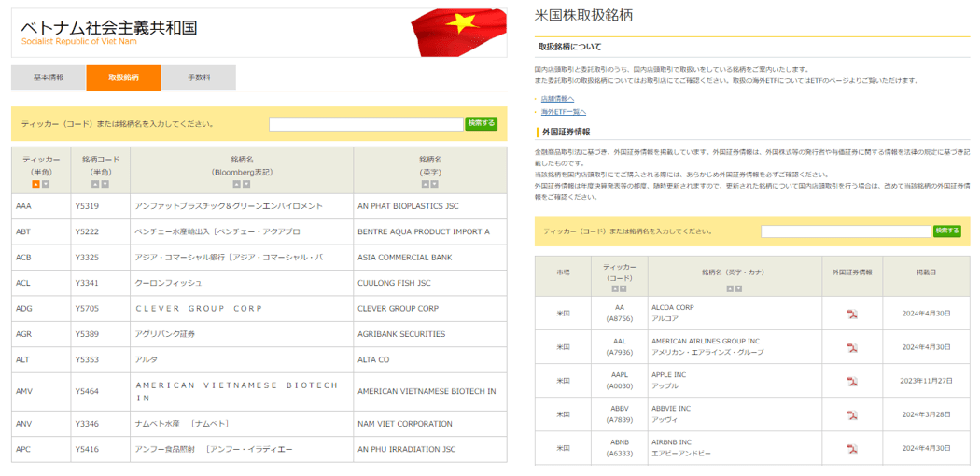Open the AIRBNB INC PDF icon
Screen dimensions: 980x476
click(851, 448)
